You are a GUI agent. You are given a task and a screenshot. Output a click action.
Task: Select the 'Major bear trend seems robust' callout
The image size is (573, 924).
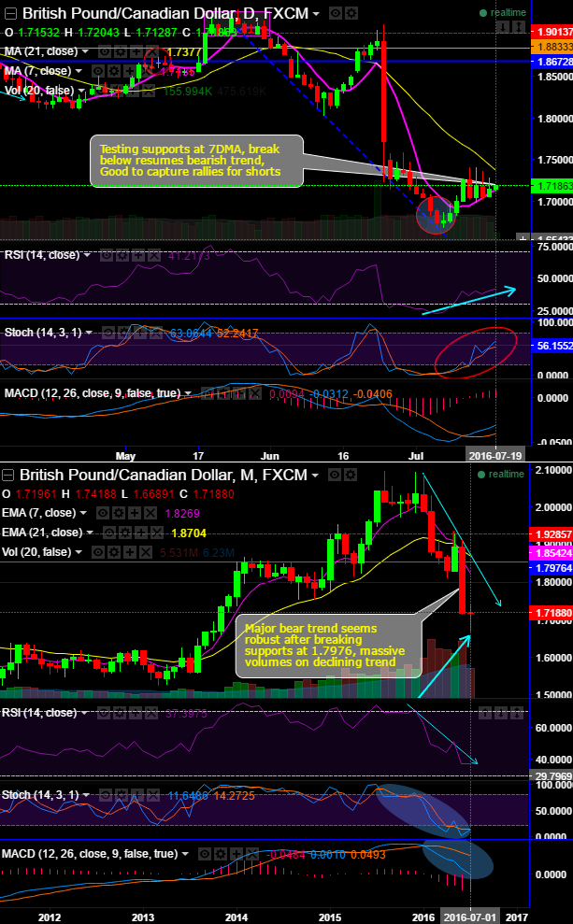pos(329,647)
